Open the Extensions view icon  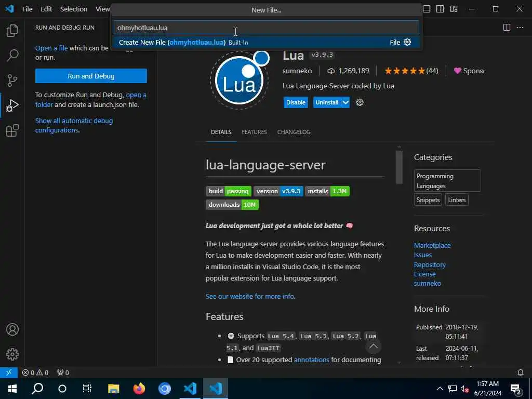pyautogui.click(x=12, y=130)
